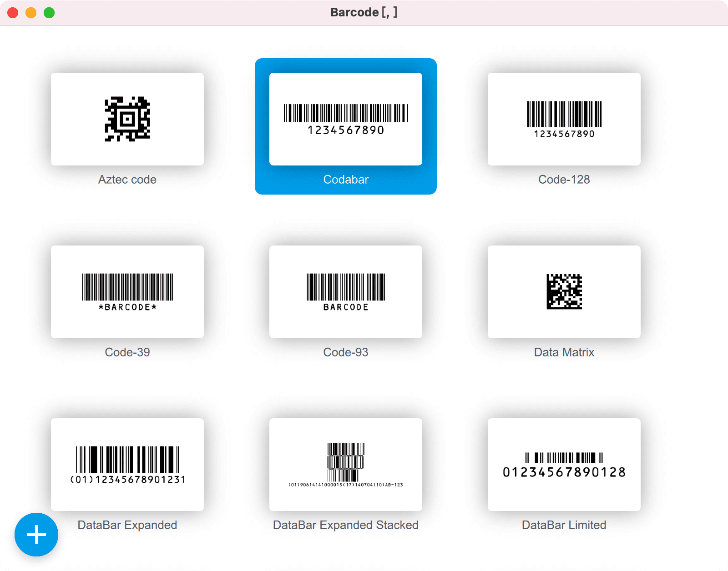The height and width of the screenshot is (571, 728).
Task: Select the DataBar Limited barcode thumbnail
Action: click(x=564, y=465)
